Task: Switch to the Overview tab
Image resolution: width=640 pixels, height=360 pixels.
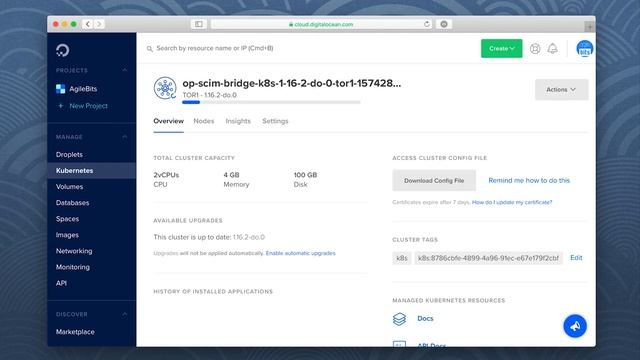Action: (x=169, y=121)
